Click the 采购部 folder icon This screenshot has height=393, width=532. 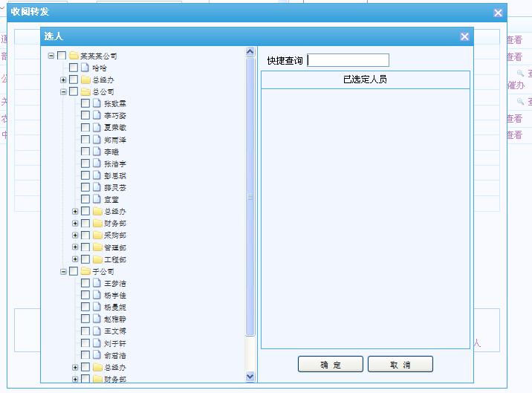tap(97, 236)
